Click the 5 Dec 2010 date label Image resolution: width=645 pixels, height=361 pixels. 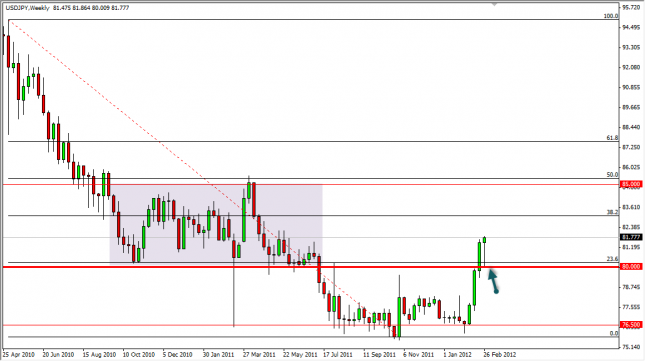(x=177, y=354)
